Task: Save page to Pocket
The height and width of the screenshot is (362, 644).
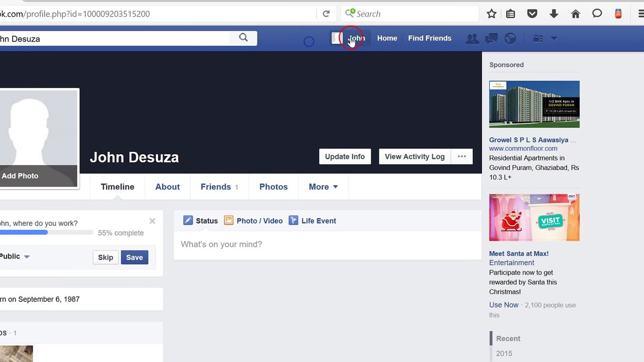Action: point(532,14)
